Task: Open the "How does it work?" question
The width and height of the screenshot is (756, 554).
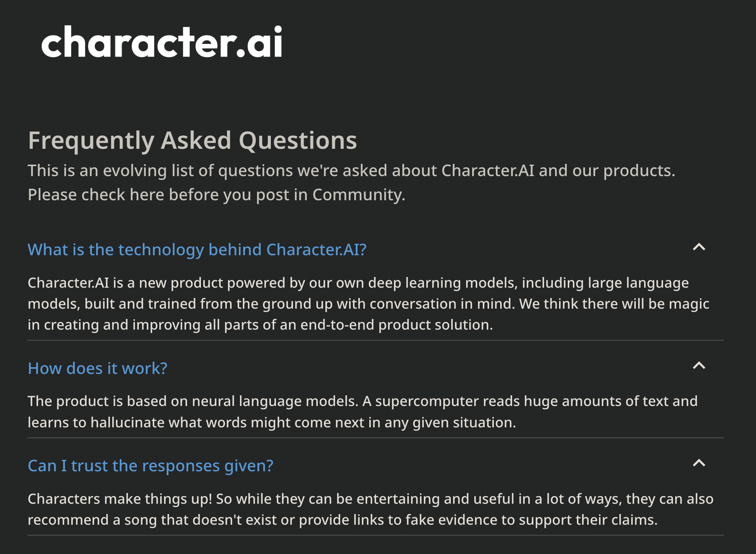Action: click(x=97, y=368)
